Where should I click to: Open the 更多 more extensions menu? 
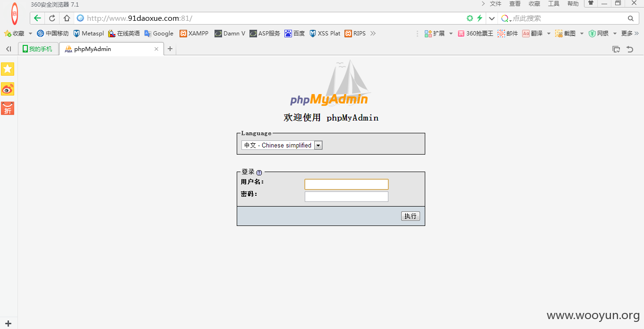(x=630, y=34)
